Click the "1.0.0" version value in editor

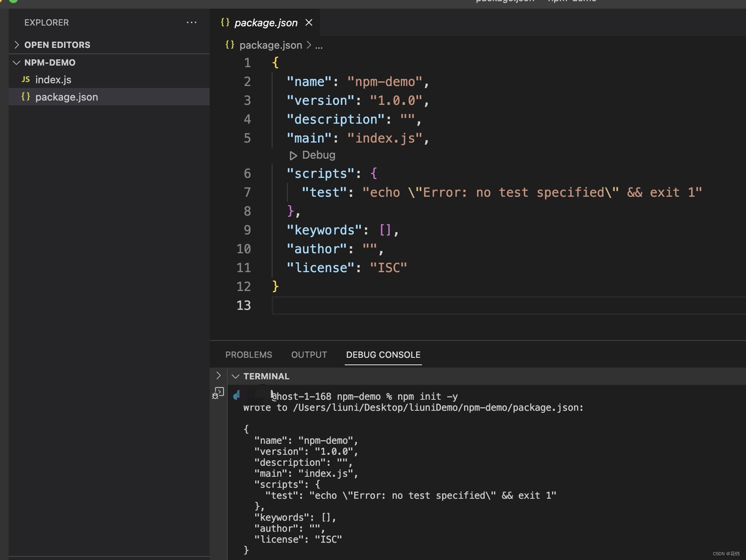pyautogui.click(x=396, y=101)
